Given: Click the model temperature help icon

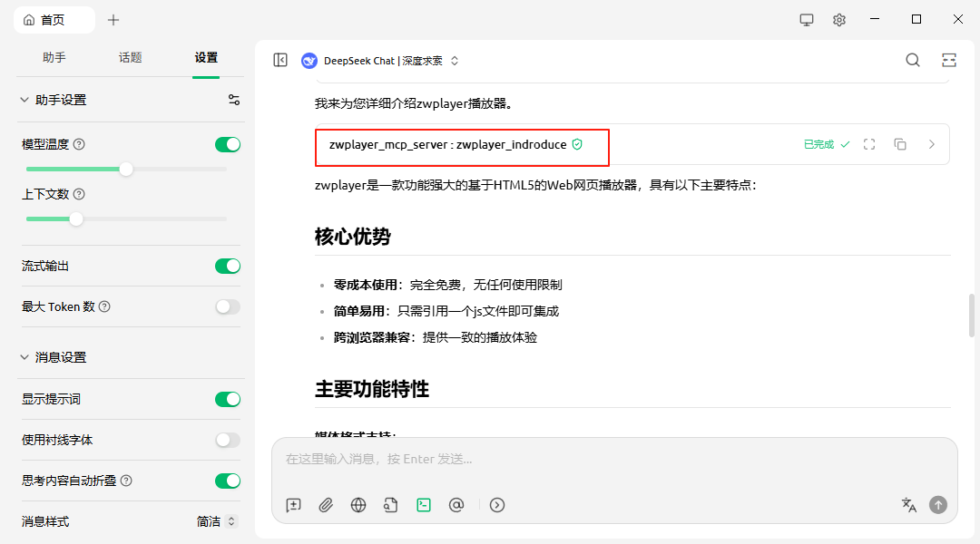Looking at the screenshot, I should (79, 144).
